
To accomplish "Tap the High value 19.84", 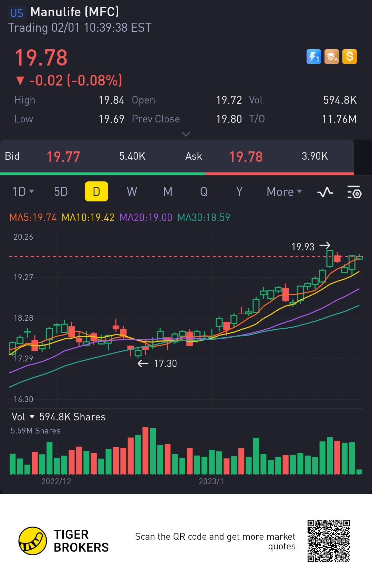I will (x=112, y=100).
